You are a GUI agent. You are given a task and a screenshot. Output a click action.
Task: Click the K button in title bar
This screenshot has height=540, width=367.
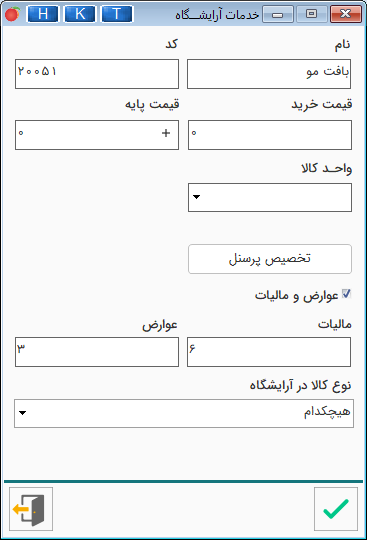pos(80,14)
